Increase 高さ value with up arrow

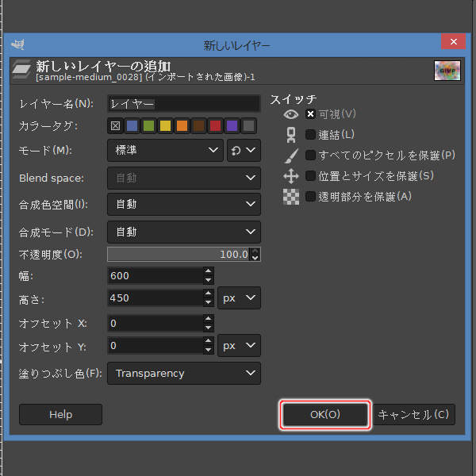[x=208, y=294]
